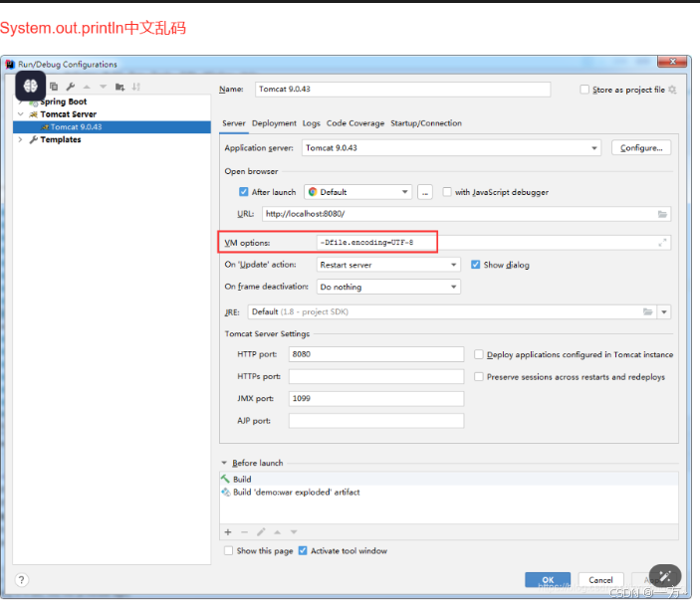The image size is (700, 606).
Task: Enable Deploy applications configured in Tomcat instance
Action: 479,354
